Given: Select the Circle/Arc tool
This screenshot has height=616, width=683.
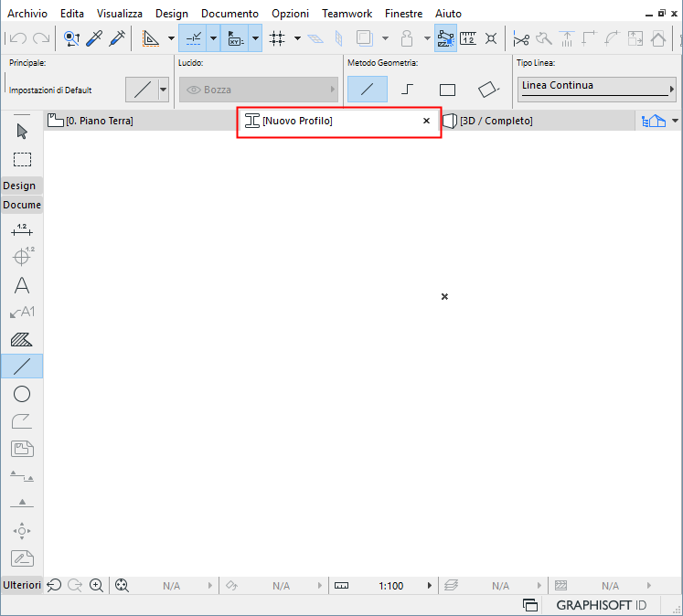Looking at the screenshot, I should click(x=22, y=394).
